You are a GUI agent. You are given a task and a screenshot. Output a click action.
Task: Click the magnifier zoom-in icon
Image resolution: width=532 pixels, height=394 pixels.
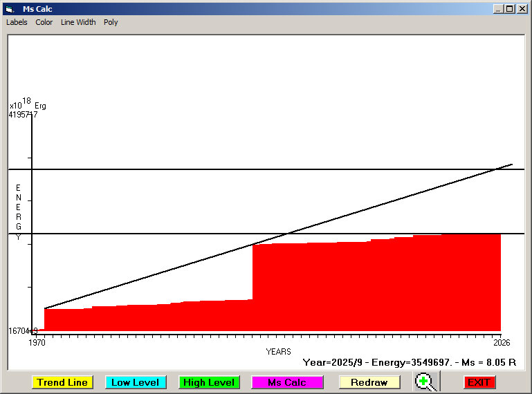click(425, 382)
